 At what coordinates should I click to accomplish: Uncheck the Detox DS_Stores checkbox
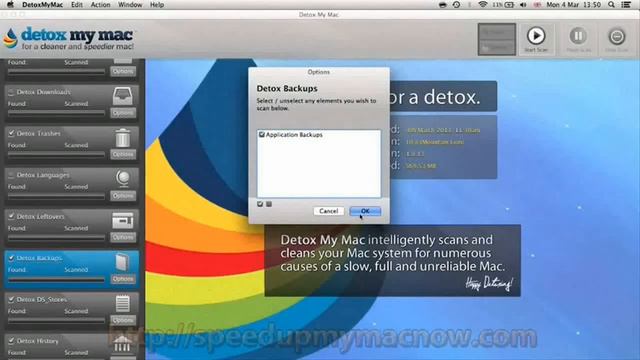click(11, 299)
